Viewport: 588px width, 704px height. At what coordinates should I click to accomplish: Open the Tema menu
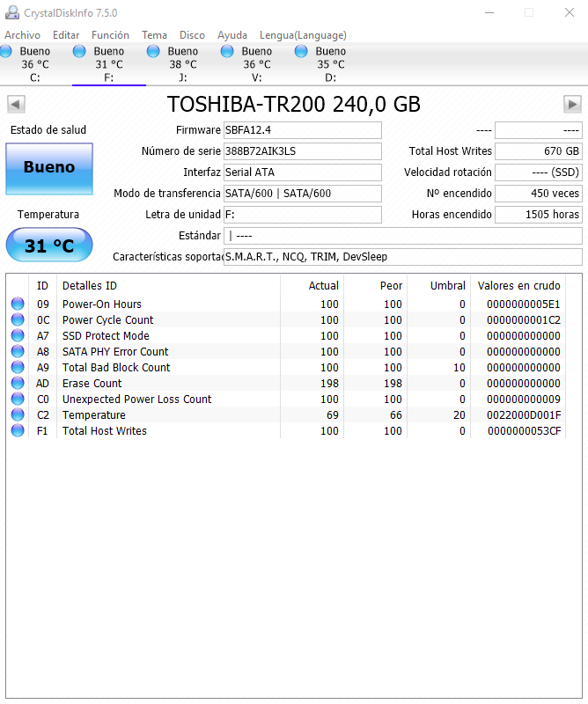(155, 35)
